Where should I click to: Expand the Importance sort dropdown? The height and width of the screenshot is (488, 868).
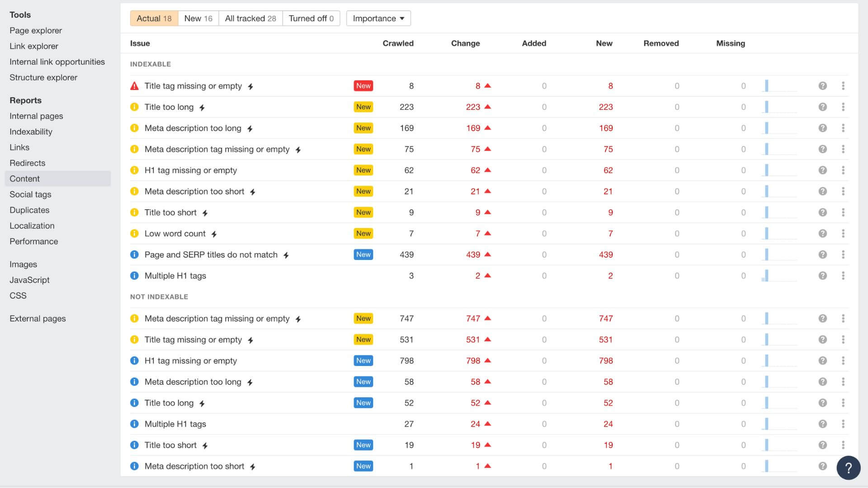coord(378,19)
